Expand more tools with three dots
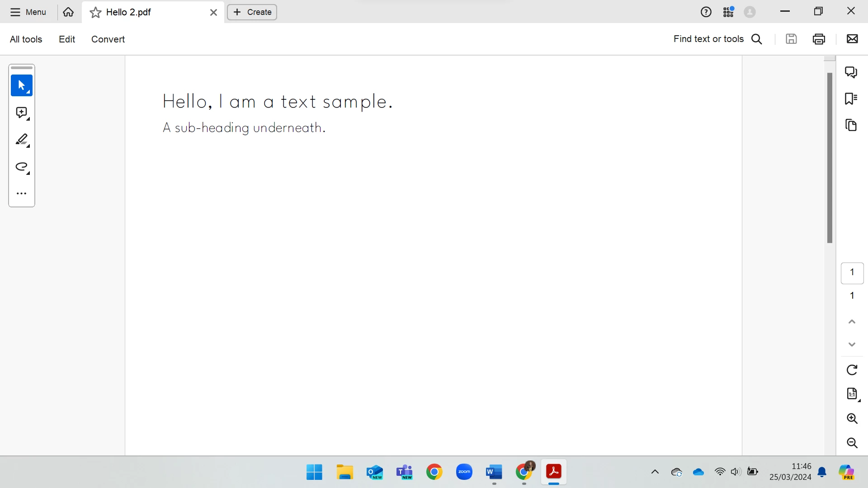 21,194
